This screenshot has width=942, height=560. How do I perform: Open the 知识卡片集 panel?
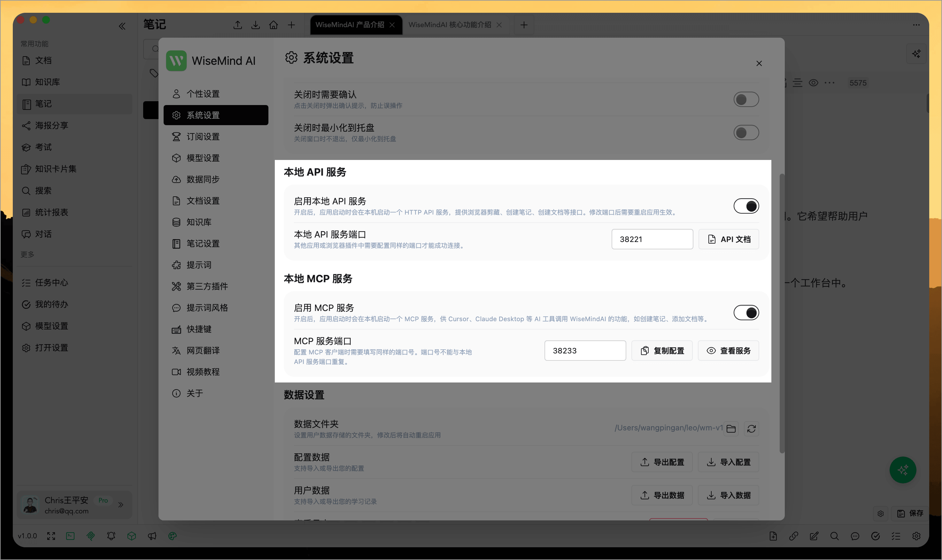pos(56,169)
